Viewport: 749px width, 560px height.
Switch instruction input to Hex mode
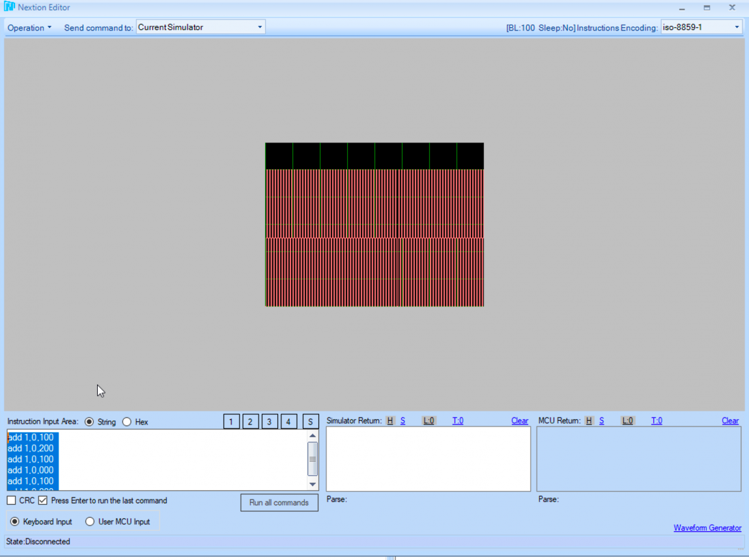coord(126,421)
